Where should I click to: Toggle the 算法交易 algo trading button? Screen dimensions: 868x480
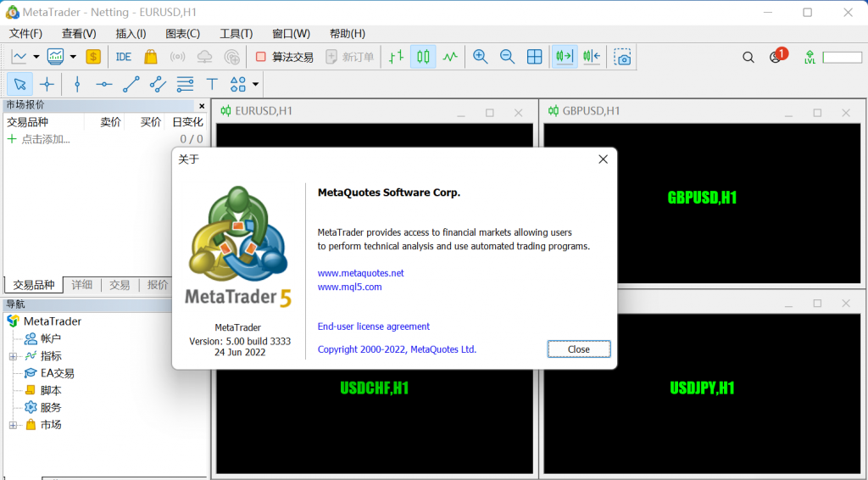[x=285, y=57]
